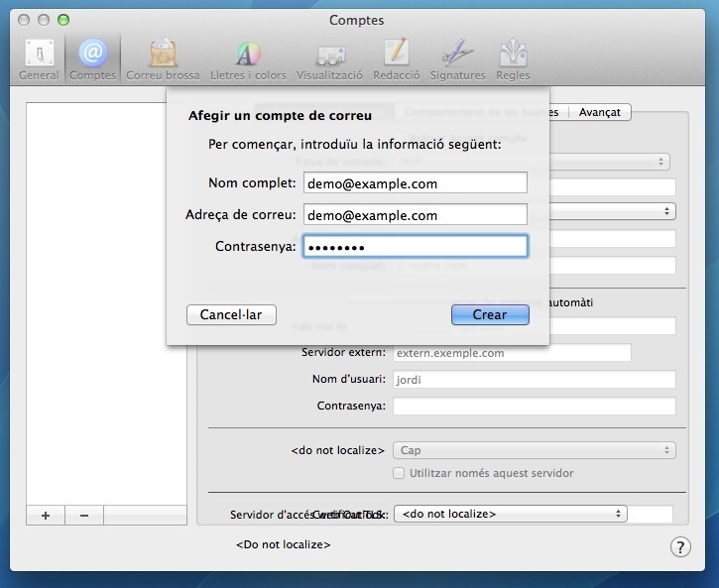Remove account with the minus button
The height and width of the screenshot is (588, 719).
[84, 516]
